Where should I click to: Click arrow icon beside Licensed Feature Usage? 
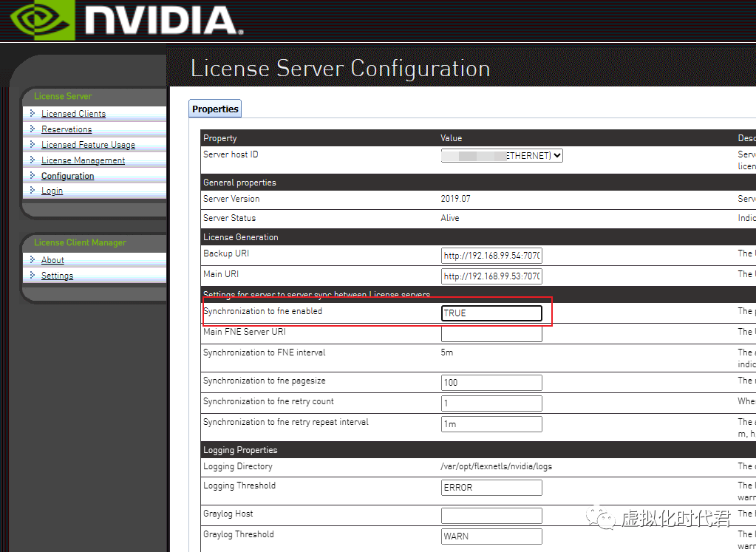[x=33, y=144]
